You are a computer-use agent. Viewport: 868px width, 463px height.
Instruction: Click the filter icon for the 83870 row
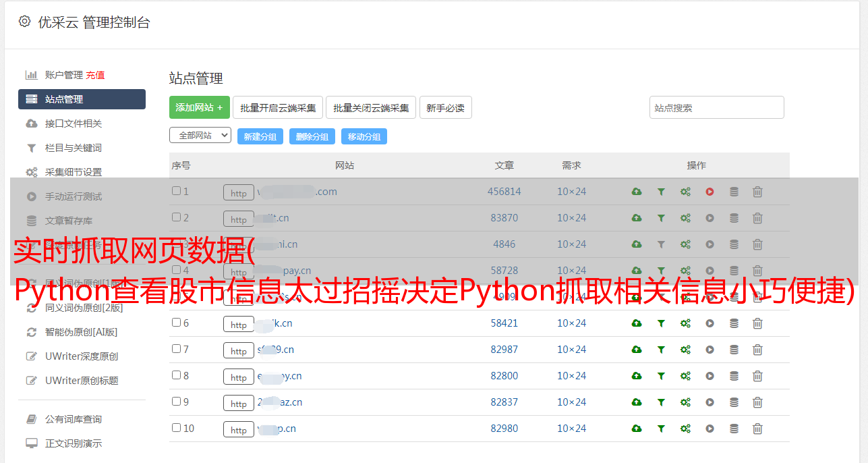click(x=661, y=218)
